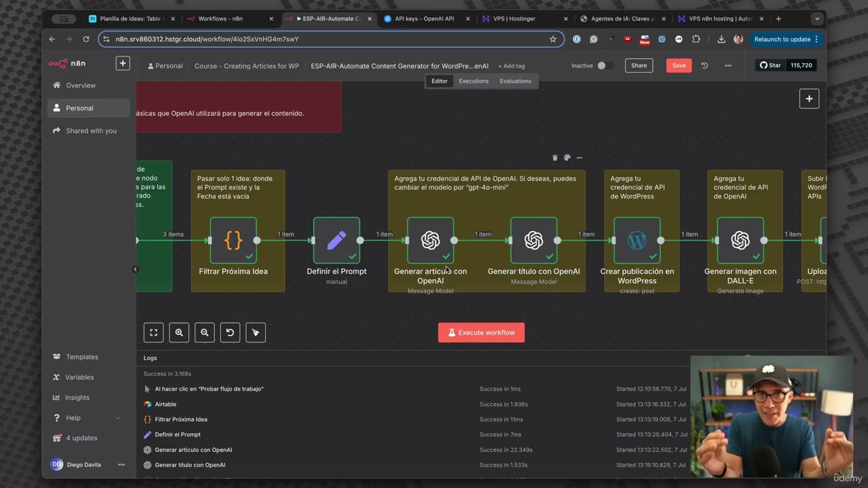
Task: Select the Generar artículo con OpenAI canvas node
Action: click(431, 240)
